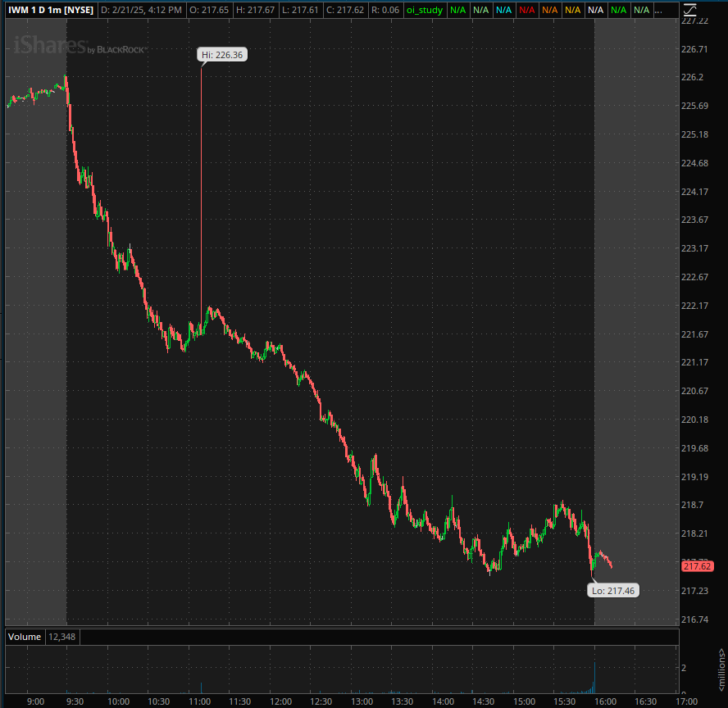728x708 pixels.
Task: Click the red N/A study value
Action: 526,10
